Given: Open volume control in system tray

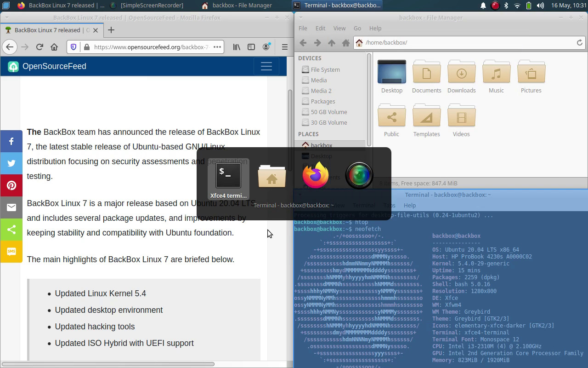Looking at the screenshot, I should pyautogui.click(x=540, y=6).
